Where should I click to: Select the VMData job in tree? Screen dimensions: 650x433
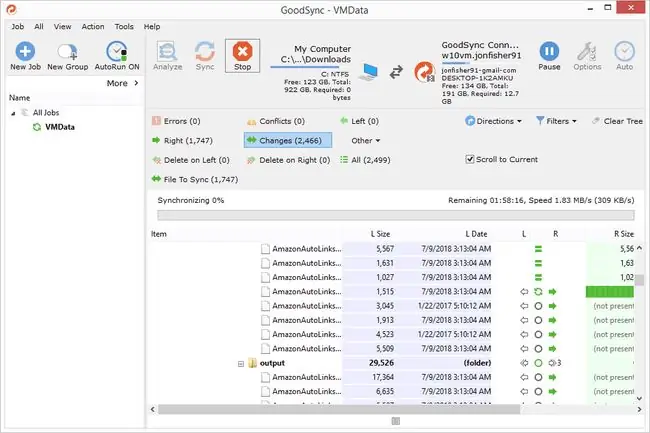[60, 127]
